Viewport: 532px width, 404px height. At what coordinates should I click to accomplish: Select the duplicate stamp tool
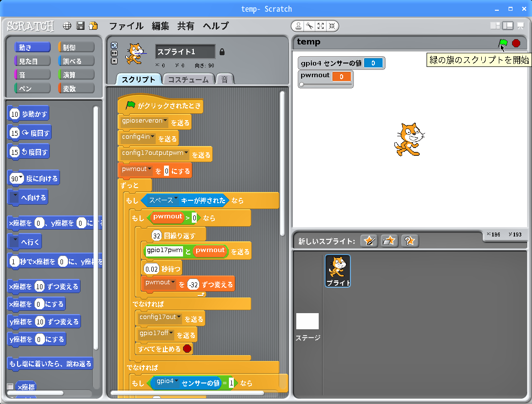298,26
